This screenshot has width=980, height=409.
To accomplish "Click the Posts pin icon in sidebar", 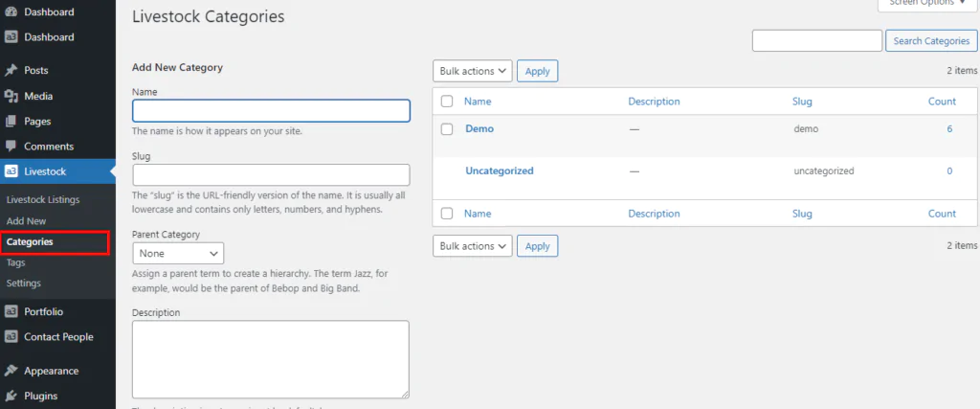I will [x=11, y=70].
